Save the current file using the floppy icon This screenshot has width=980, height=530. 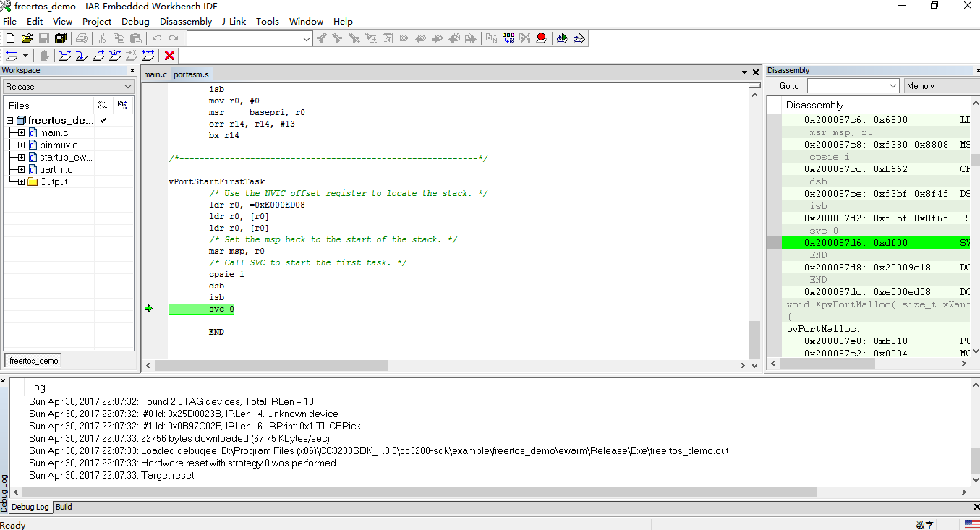(43, 38)
